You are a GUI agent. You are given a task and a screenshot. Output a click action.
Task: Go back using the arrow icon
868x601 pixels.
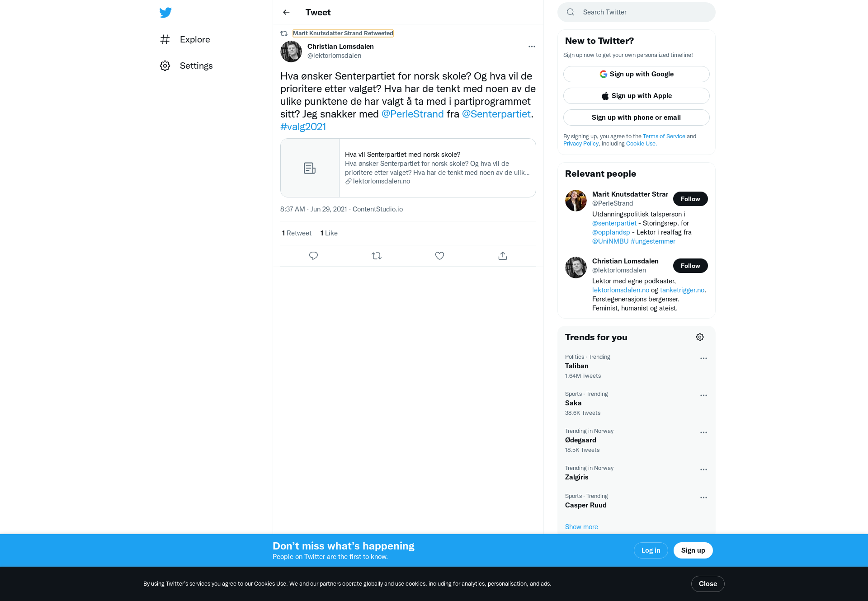pyautogui.click(x=286, y=12)
